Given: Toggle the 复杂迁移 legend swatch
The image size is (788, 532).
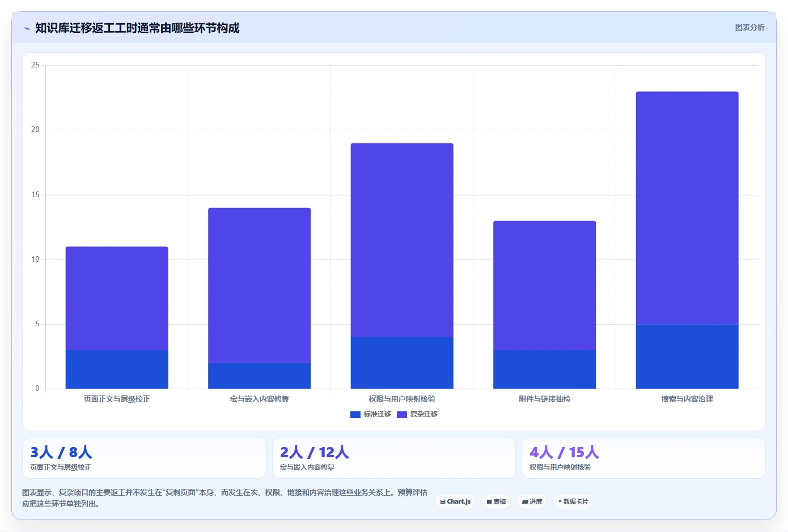Looking at the screenshot, I should click(402, 415).
